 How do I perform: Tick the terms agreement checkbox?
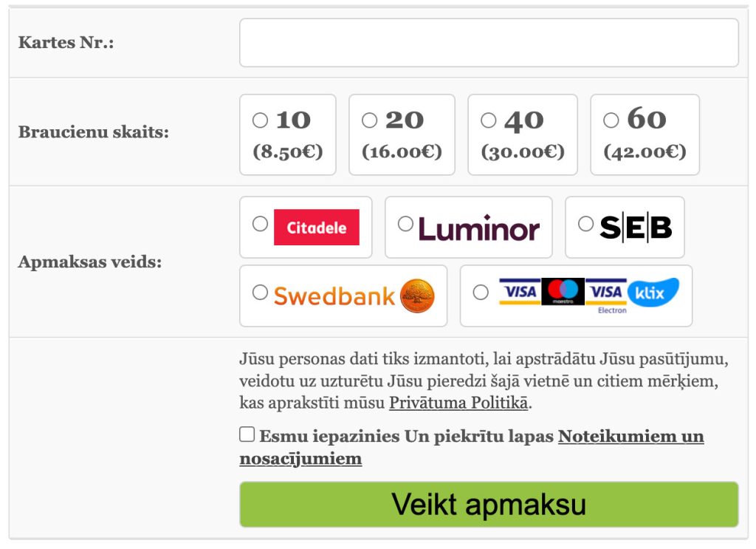[x=247, y=434]
